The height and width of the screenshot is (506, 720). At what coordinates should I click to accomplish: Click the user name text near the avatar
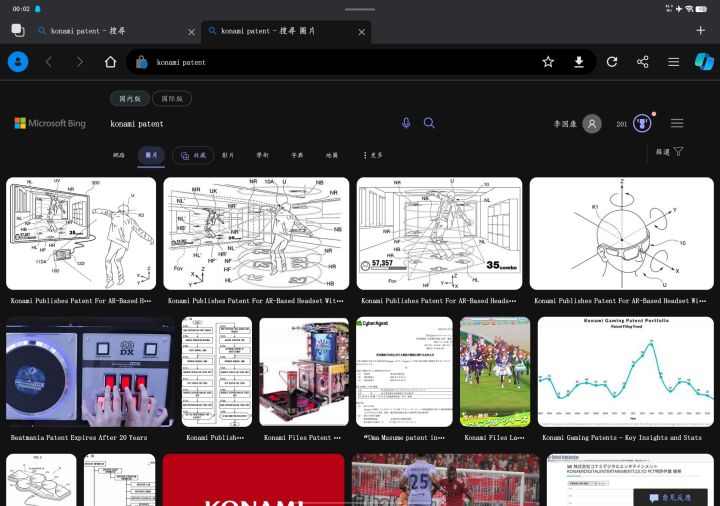click(x=565, y=124)
